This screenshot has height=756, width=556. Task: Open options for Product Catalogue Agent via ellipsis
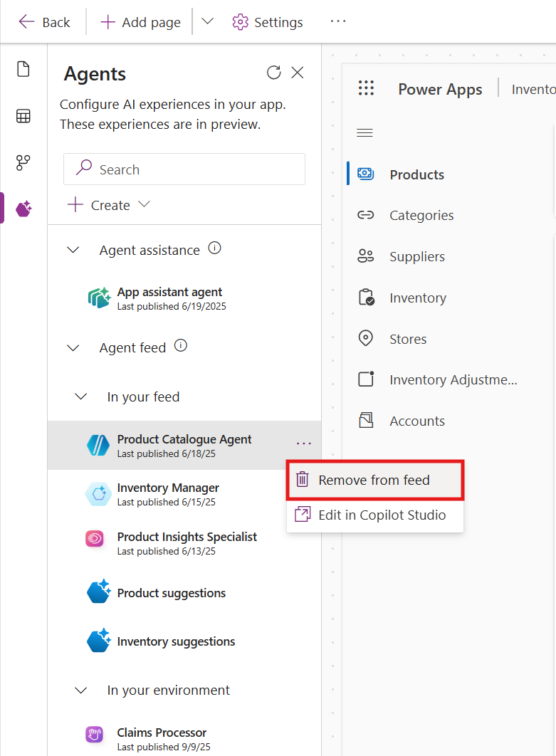click(304, 443)
